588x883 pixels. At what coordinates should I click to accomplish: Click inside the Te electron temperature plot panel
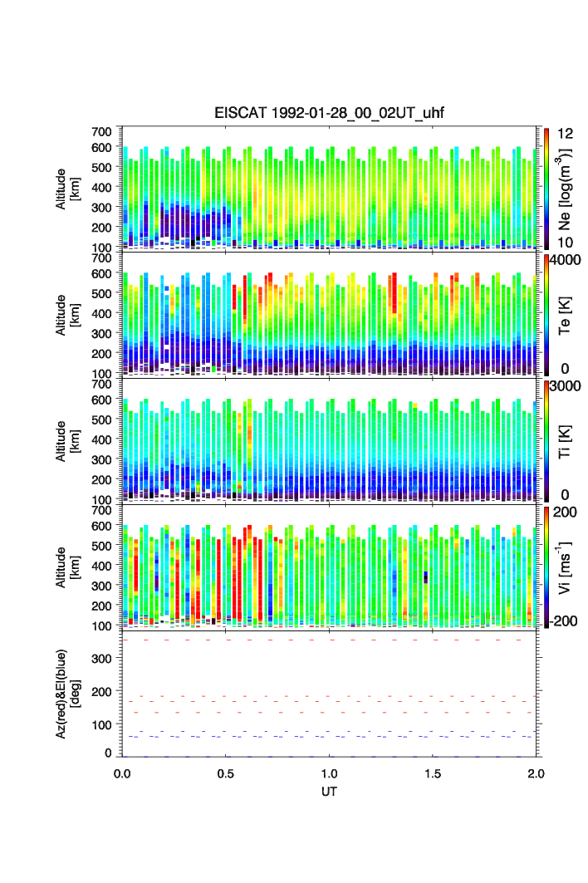330,314
